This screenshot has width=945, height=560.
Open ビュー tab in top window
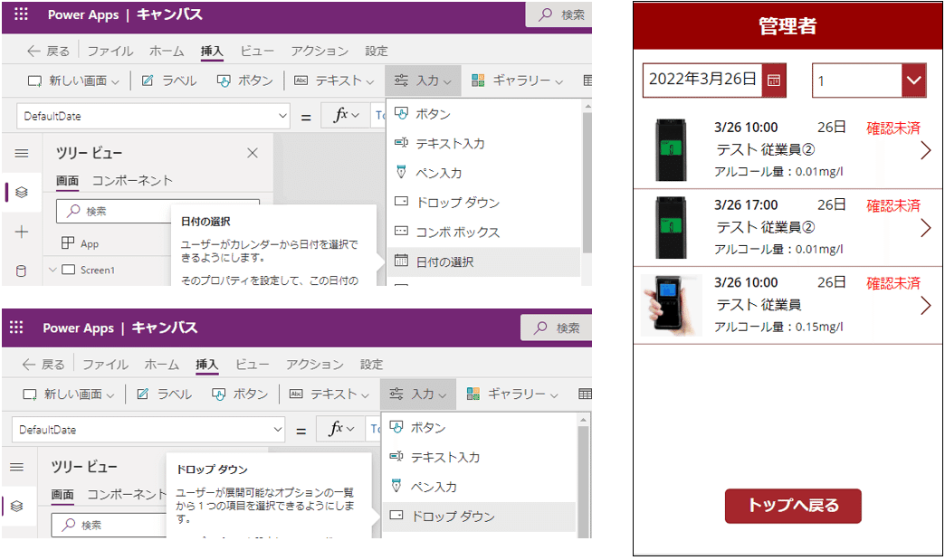pyautogui.click(x=257, y=52)
